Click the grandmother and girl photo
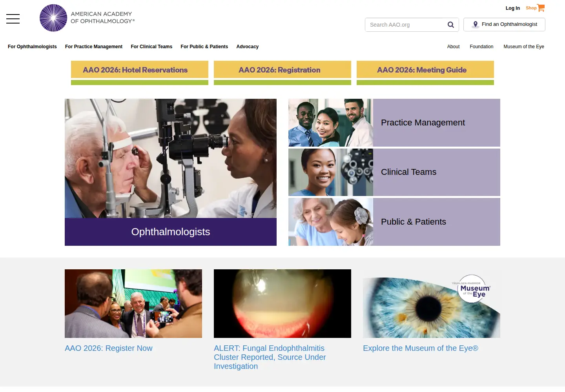Screen dimensions: 565x392 click(x=331, y=222)
